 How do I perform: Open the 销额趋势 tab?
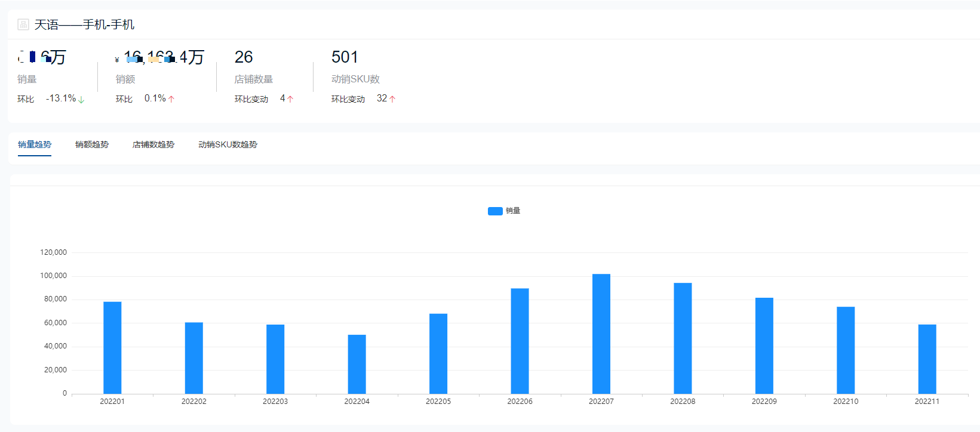coord(92,144)
